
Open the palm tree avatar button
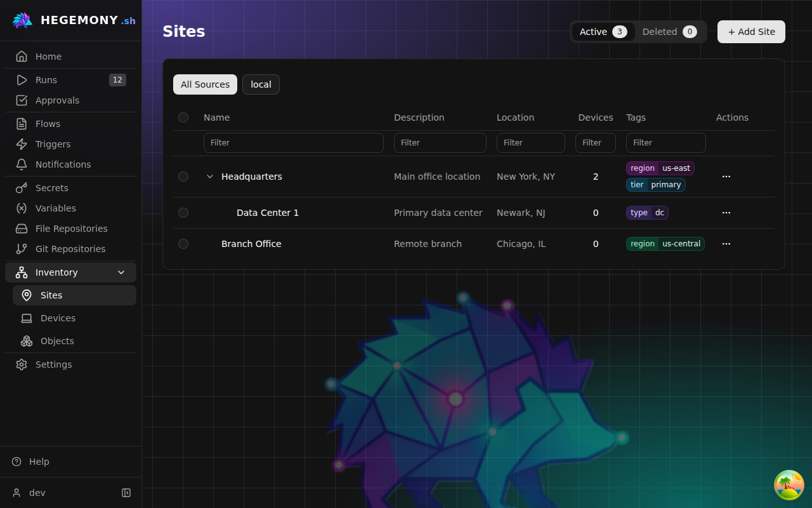[789, 485]
